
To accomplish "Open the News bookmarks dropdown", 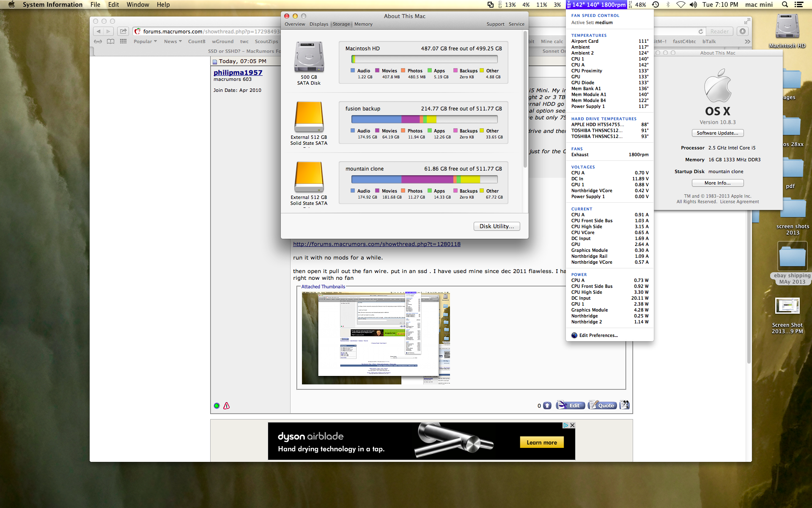I will 173,41.
